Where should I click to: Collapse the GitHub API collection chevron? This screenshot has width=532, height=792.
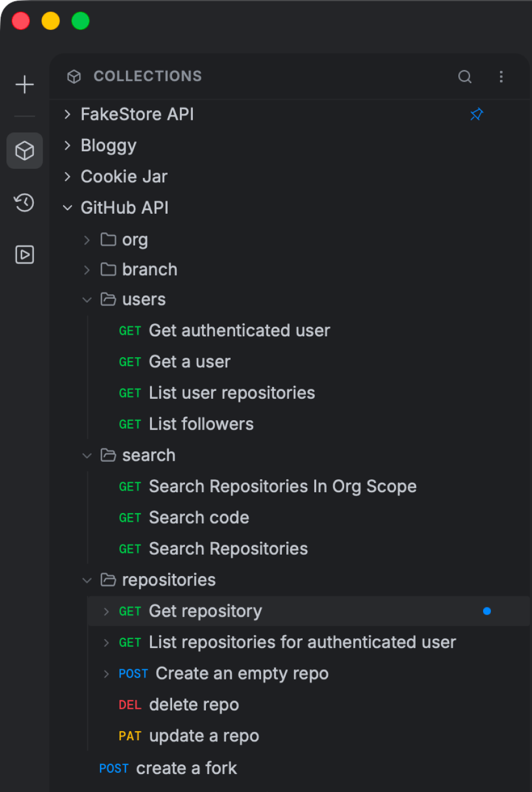pos(67,208)
